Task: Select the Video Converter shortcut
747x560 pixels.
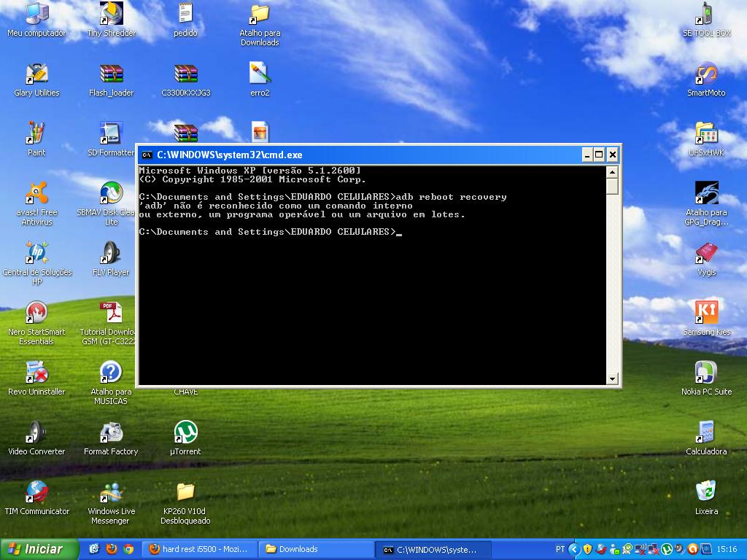Action: tap(36, 437)
